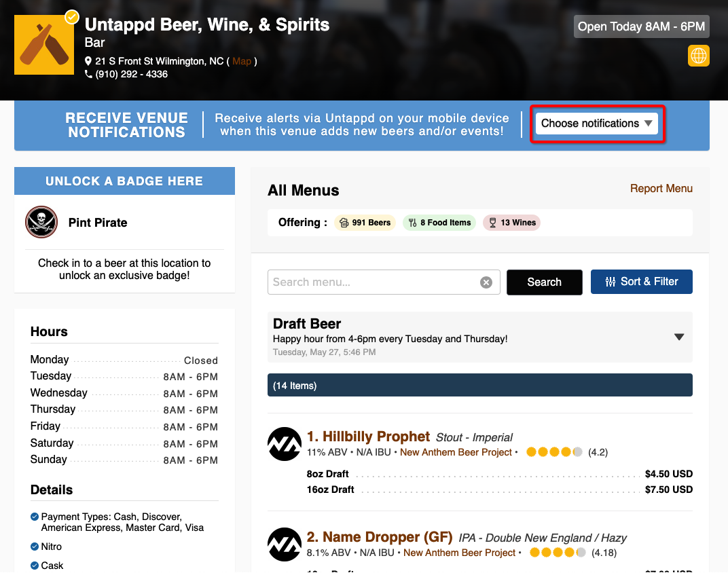Click the Payment Types detail line
This screenshot has height=573, width=728.
point(117,522)
